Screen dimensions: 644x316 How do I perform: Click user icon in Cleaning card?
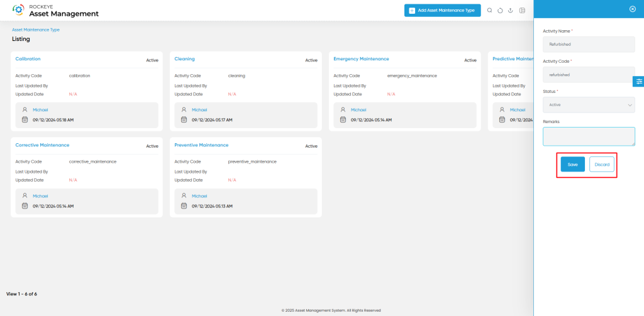click(x=184, y=109)
